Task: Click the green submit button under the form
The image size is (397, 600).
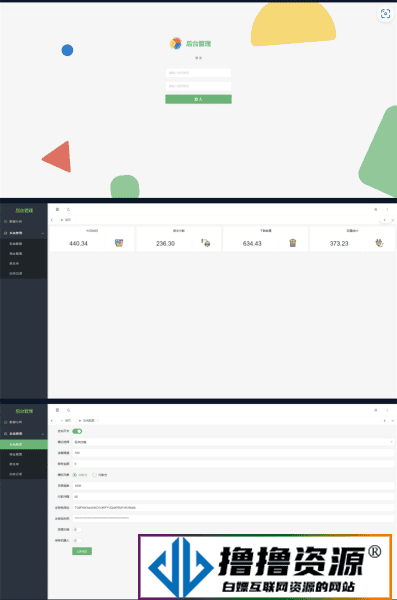Action: coord(82,551)
